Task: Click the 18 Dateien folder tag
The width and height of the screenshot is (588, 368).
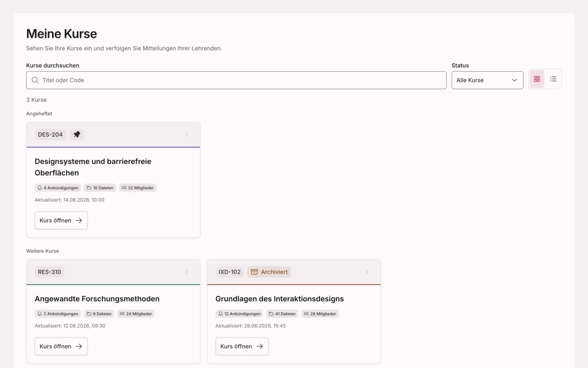Action: tap(100, 188)
